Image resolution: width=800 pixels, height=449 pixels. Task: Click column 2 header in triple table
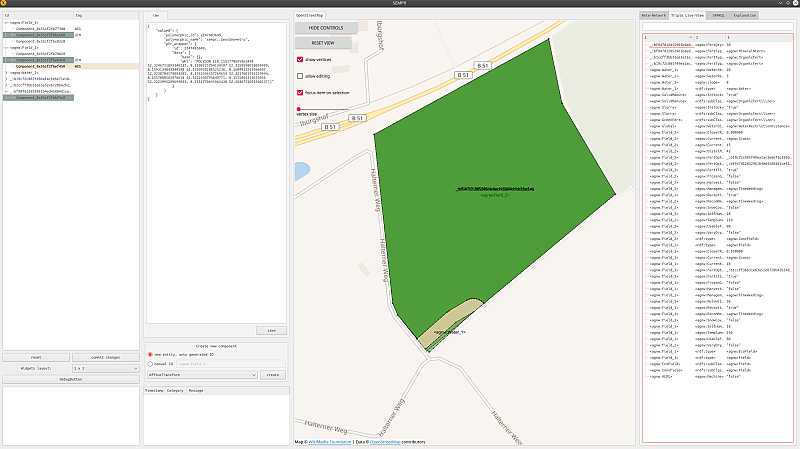click(x=710, y=37)
